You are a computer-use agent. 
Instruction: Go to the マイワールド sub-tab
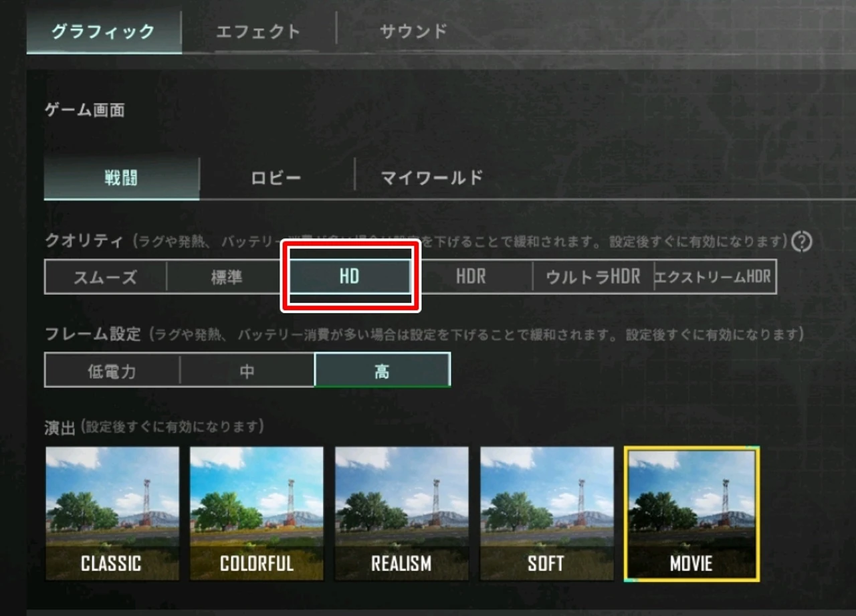(432, 178)
